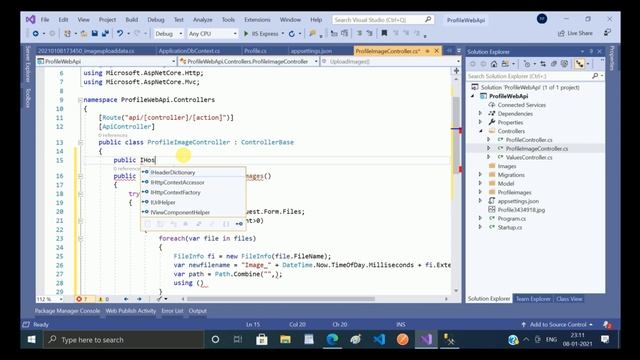
Task: Go to the next issue using the right arrow
Action: point(139,299)
